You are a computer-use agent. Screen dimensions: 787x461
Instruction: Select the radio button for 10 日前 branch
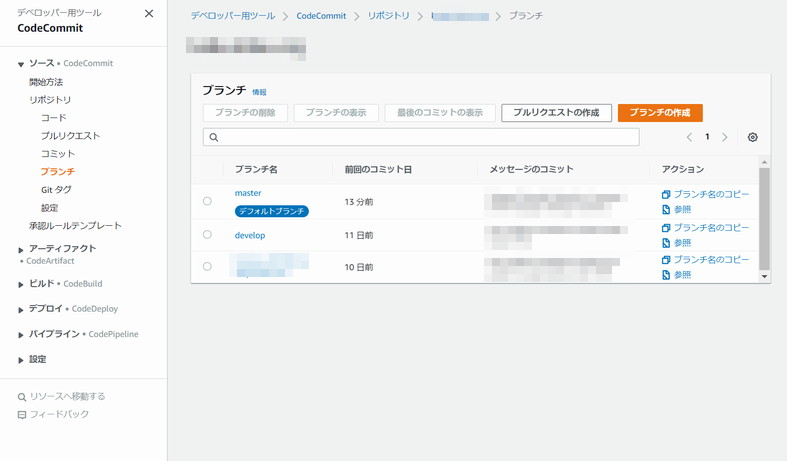(x=207, y=267)
